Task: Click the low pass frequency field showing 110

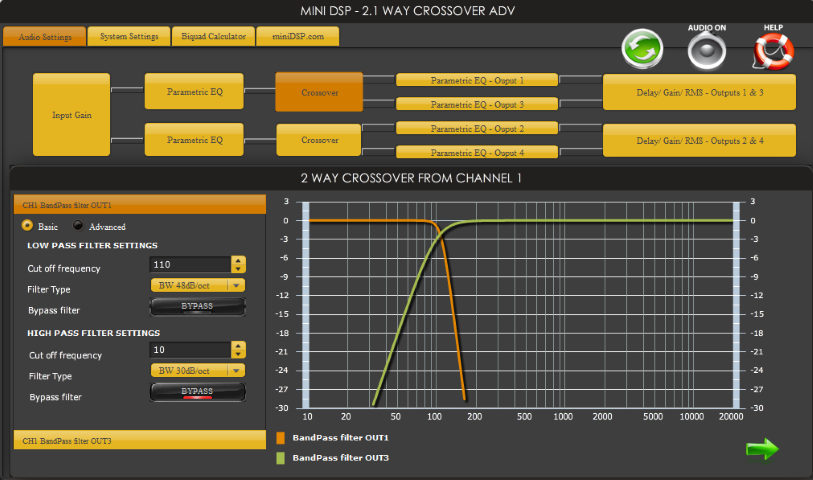Action: point(190,264)
